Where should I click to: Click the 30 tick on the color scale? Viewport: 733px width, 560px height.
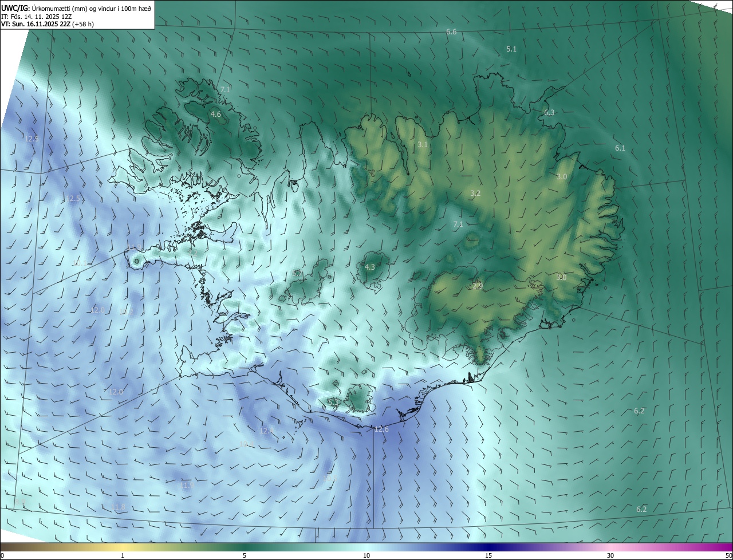(610, 555)
